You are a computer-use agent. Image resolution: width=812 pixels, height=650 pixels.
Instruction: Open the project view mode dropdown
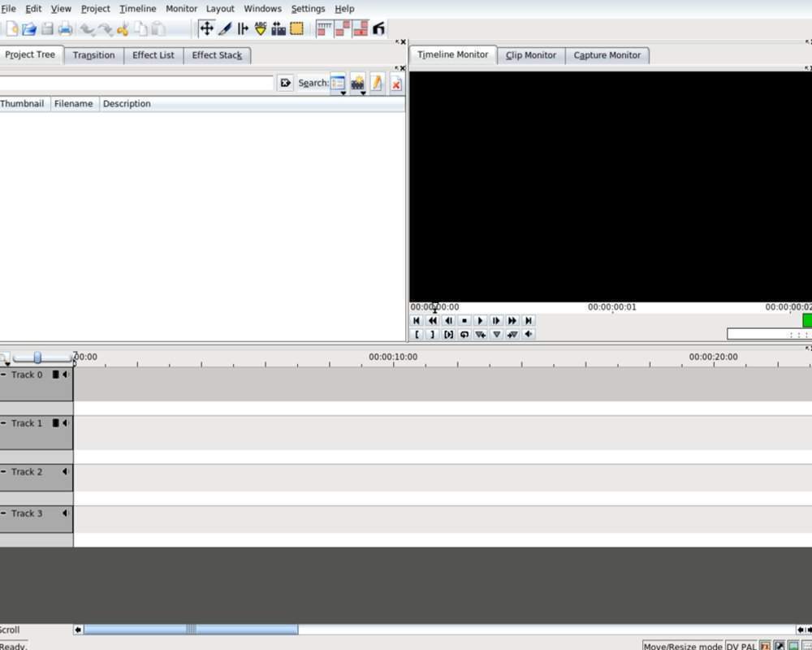(338, 84)
